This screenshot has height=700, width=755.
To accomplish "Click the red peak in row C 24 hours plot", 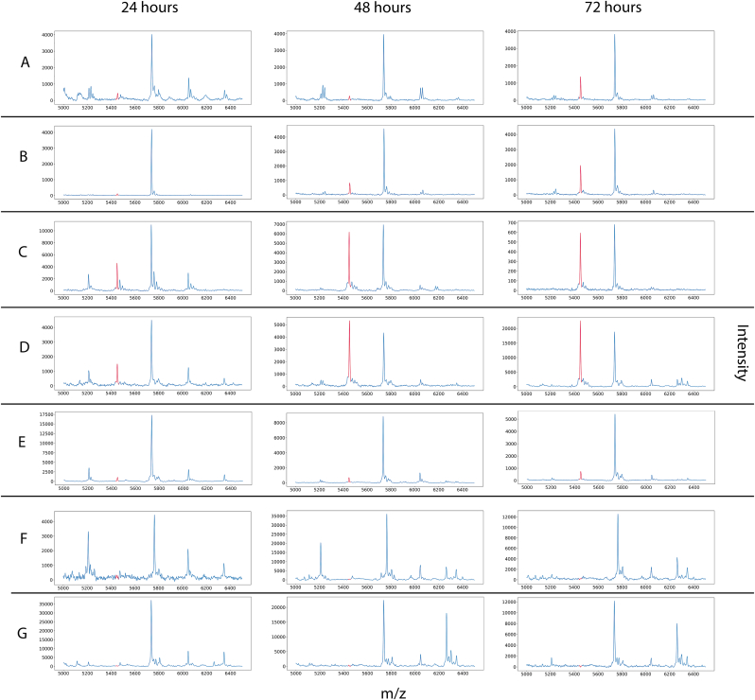I will coord(117,276).
